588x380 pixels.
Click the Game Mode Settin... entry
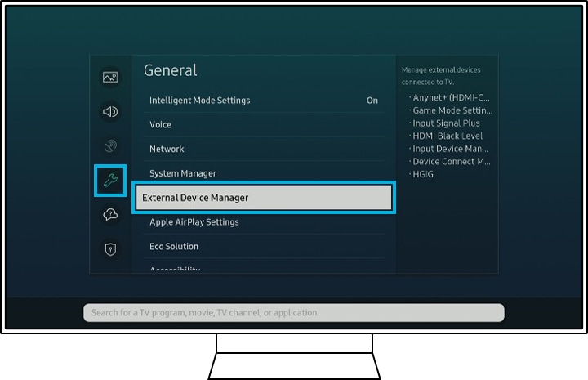point(451,110)
